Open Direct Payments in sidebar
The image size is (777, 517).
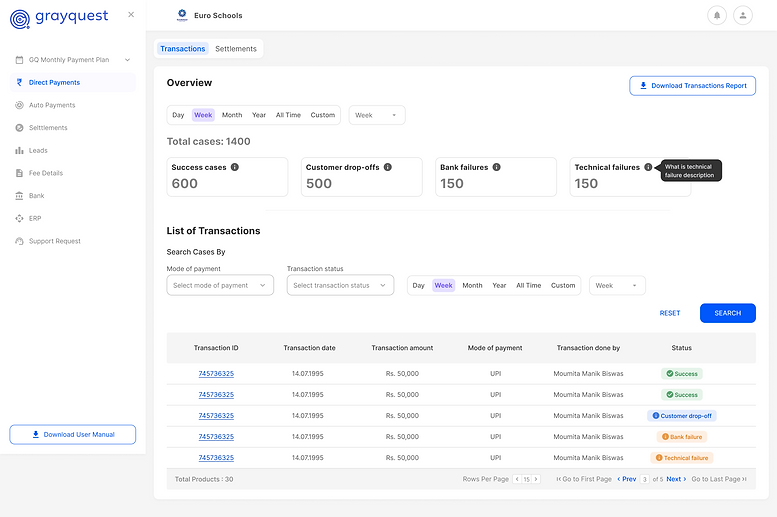click(72, 82)
